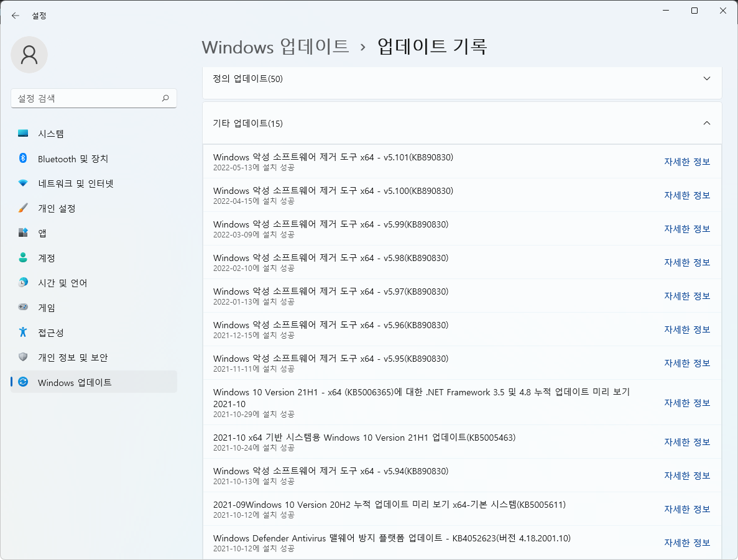Image resolution: width=738 pixels, height=560 pixels.
Task: Focus the 설정 검색 search box
Action: 94,98
